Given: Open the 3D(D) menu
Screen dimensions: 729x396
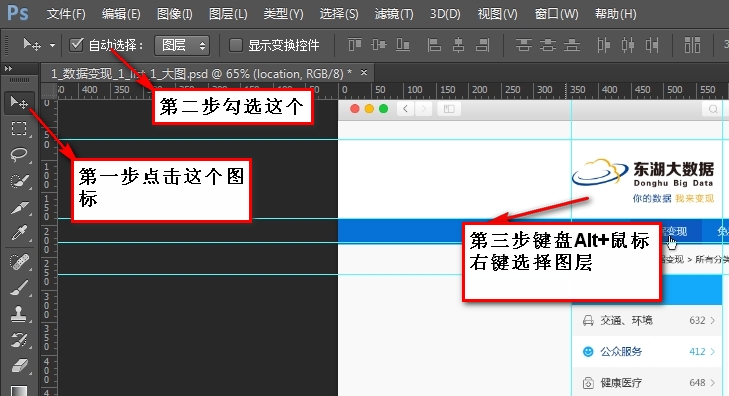Looking at the screenshot, I should (x=445, y=14).
